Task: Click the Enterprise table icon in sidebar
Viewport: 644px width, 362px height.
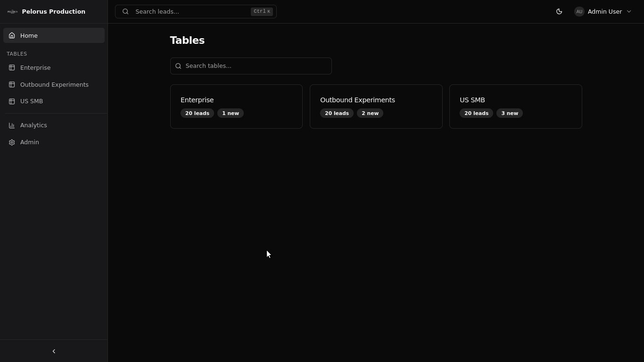Action: pyautogui.click(x=12, y=67)
